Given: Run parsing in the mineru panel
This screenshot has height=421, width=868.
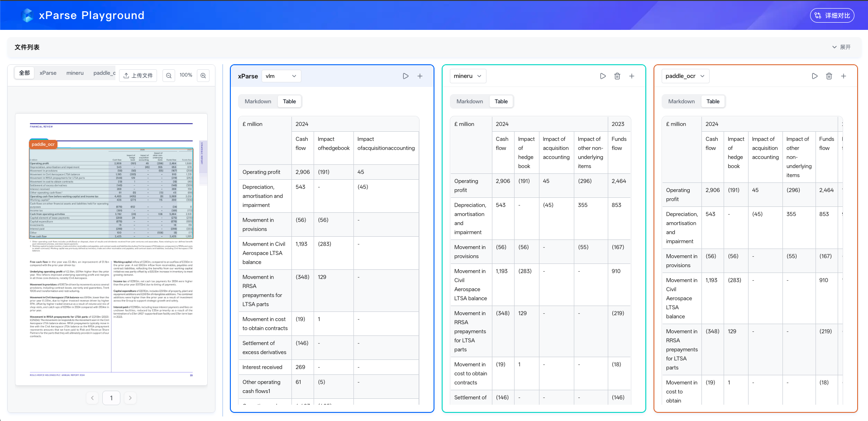Looking at the screenshot, I should (603, 76).
